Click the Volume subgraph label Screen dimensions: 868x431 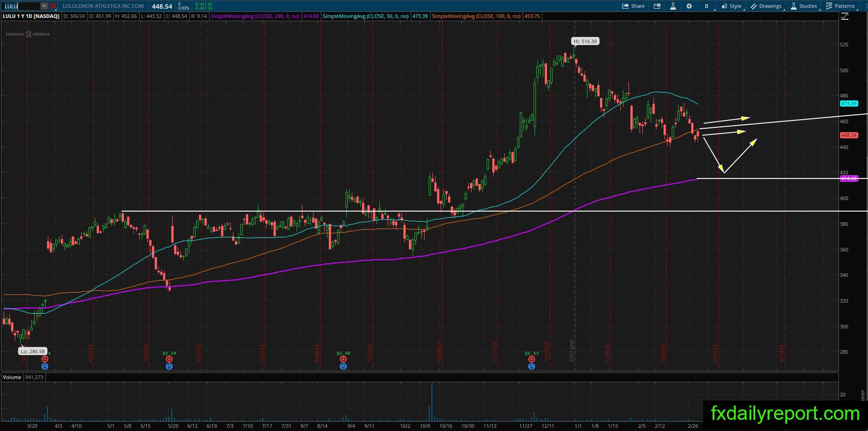(x=12, y=377)
